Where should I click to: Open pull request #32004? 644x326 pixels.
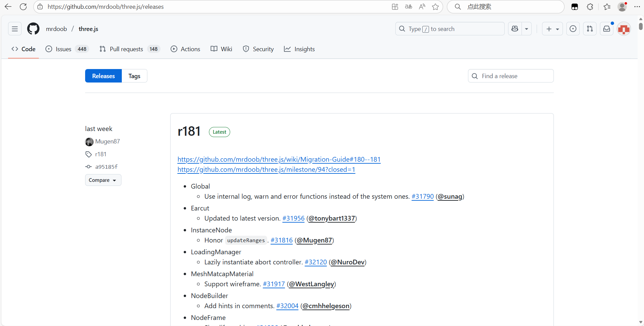pyautogui.click(x=287, y=306)
